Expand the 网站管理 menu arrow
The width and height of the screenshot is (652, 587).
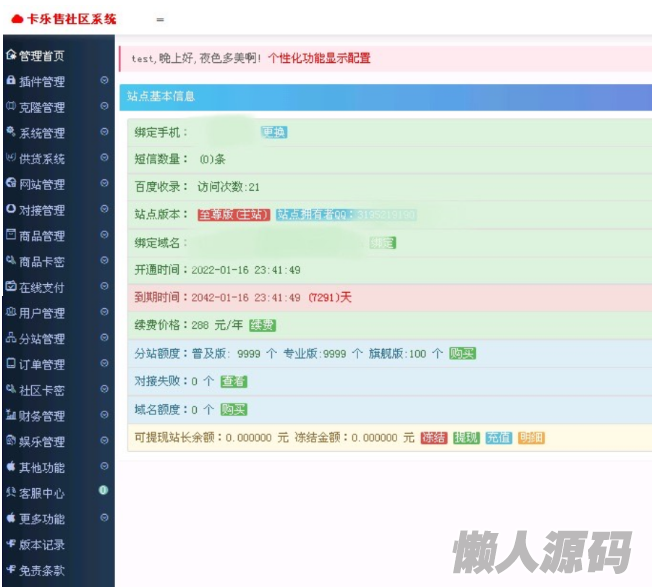pyautogui.click(x=104, y=183)
